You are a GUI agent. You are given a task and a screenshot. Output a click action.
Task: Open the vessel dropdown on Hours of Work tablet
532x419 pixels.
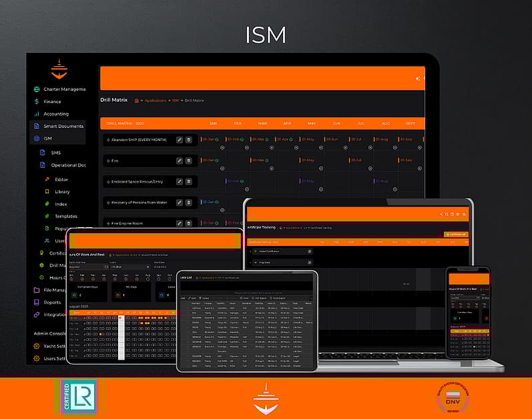pyautogui.click(x=129, y=267)
